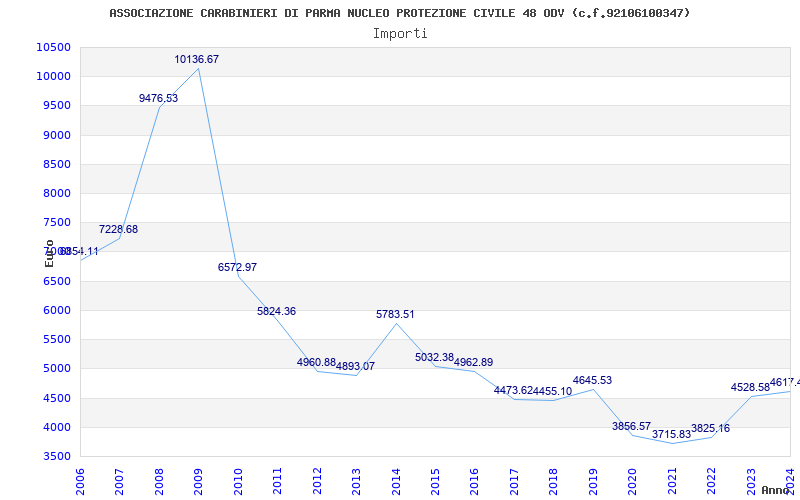Click the 'Euro' y-axis label

coord(49,254)
